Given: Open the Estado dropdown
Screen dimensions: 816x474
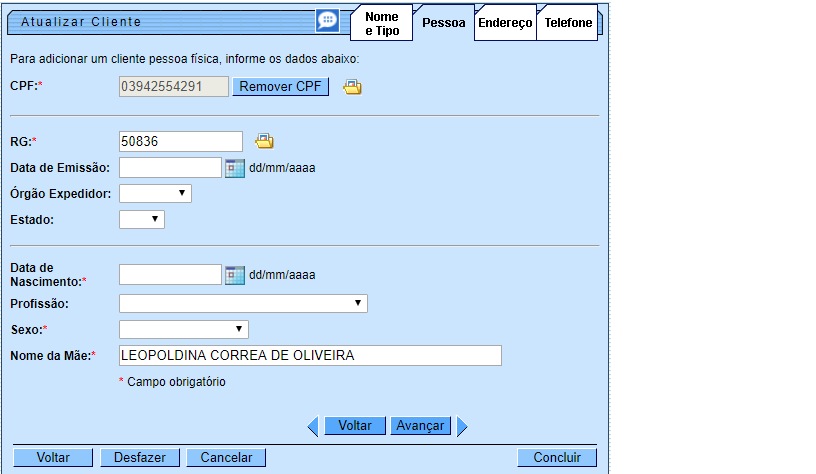Looking at the screenshot, I should pyautogui.click(x=142, y=220).
